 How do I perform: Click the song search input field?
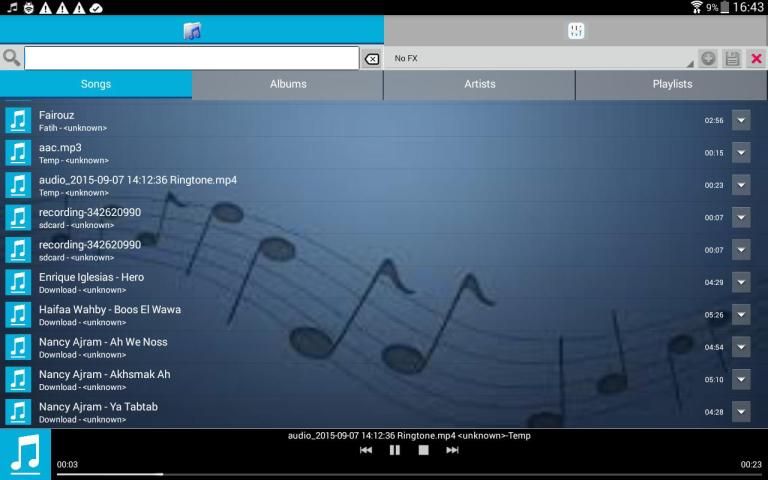coord(191,59)
